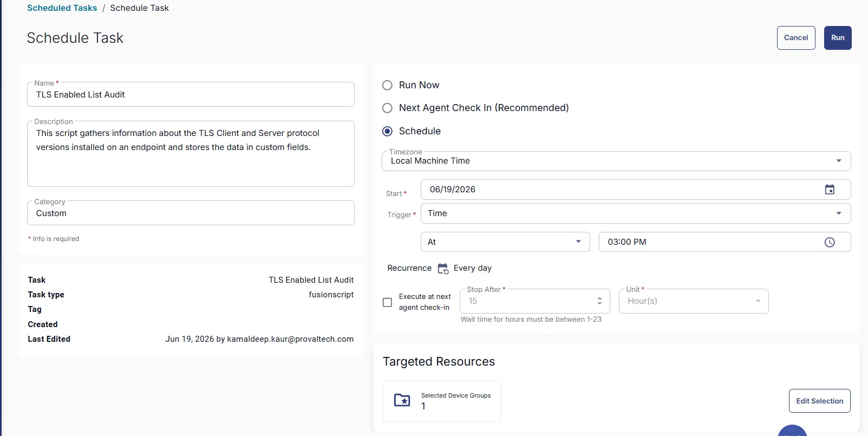Select the Schedule radio button
Screen dimensions: 868x436
387,132
